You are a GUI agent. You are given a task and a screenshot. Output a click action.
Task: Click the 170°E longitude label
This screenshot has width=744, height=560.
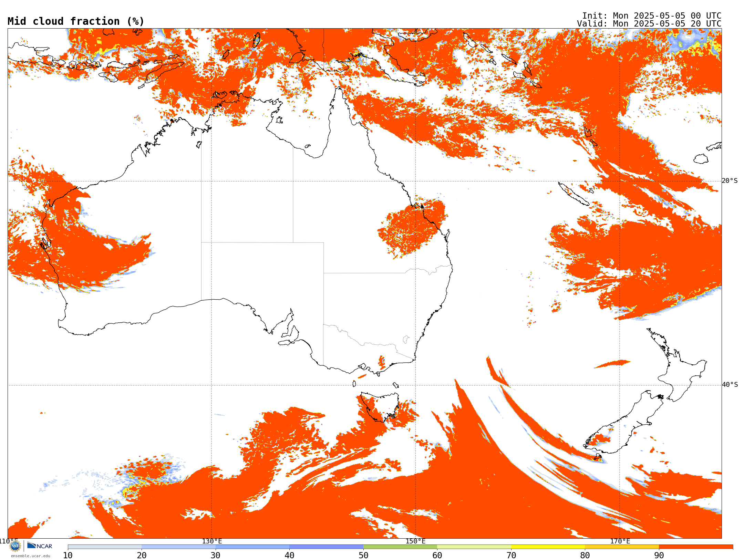[x=620, y=541]
